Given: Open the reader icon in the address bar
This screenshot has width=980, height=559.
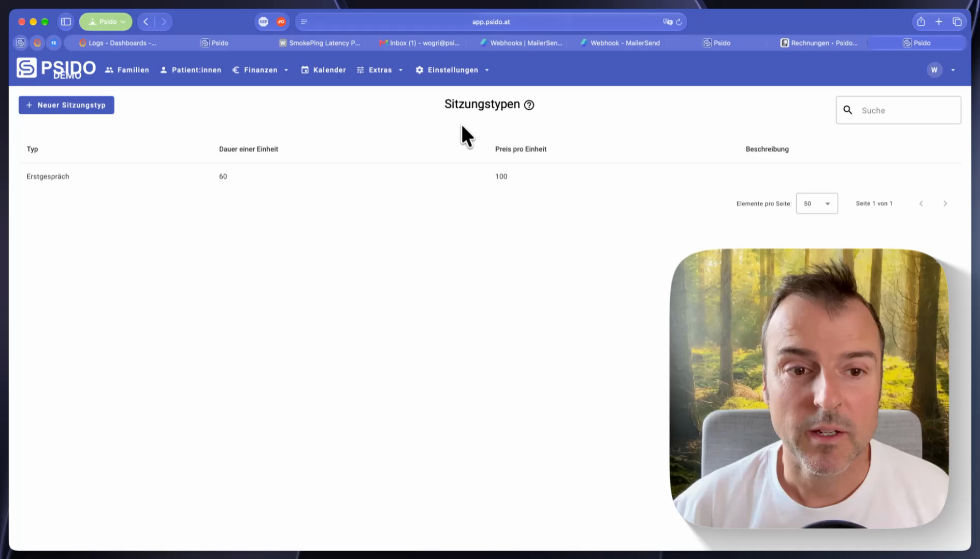Looking at the screenshot, I should (304, 22).
